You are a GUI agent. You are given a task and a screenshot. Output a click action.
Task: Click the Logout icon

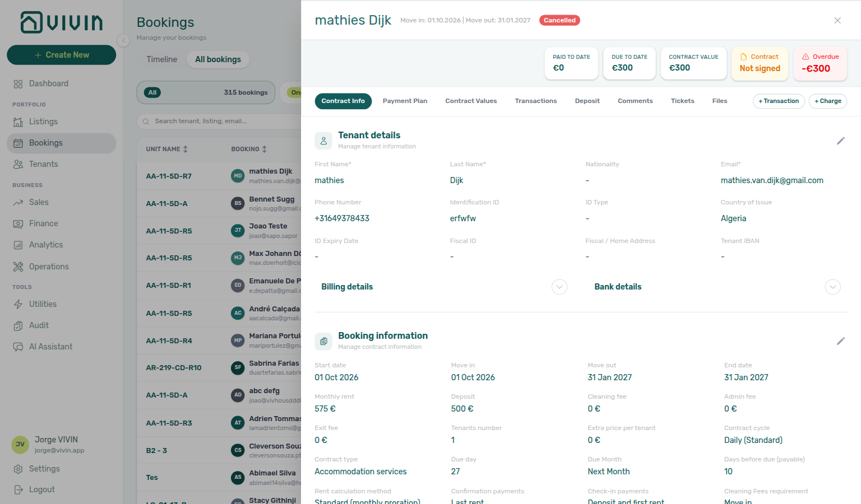point(18,489)
